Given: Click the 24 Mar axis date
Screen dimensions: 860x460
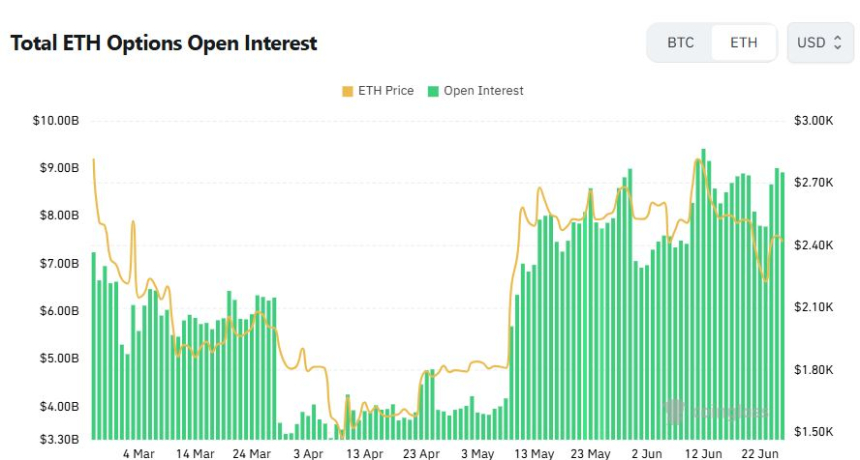Looking at the screenshot, I should click(x=252, y=454).
